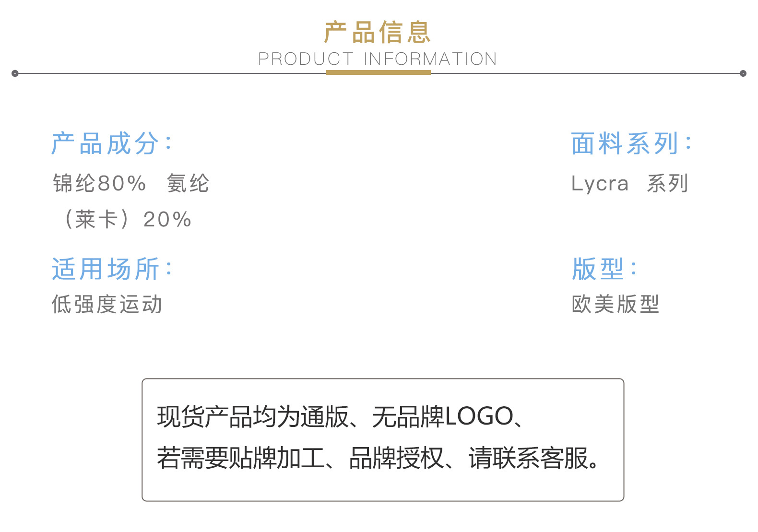Image resolution: width=758 pixels, height=532 pixels.
Task: Click the 现货产品均为通版 notice text
Action: (x=252, y=416)
